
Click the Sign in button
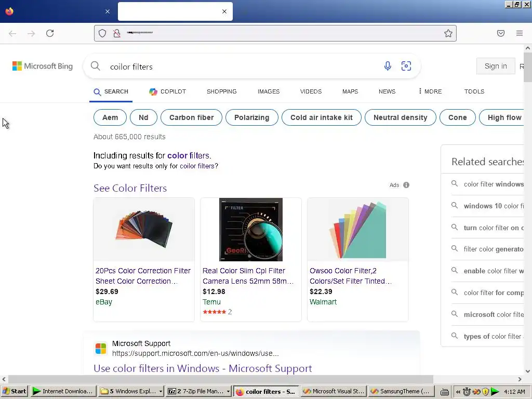tap(496, 66)
